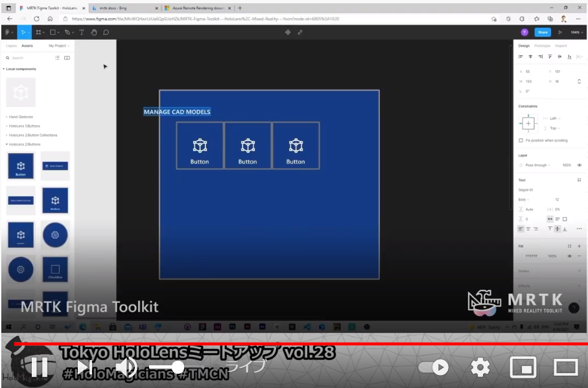The height and width of the screenshot is (388, 588).
Task: Select text align left button
Action: coord(521,229)
